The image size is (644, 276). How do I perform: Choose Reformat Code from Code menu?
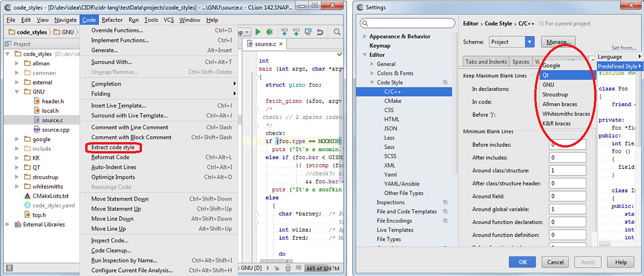tap(159, 157)
